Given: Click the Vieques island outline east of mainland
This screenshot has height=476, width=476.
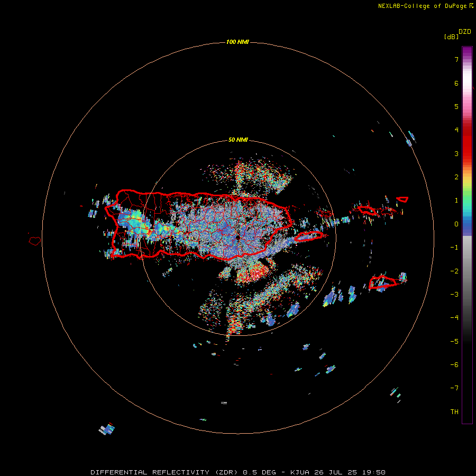Looking at the screenshot, I should pyautogui.click(x=309, y=236).
